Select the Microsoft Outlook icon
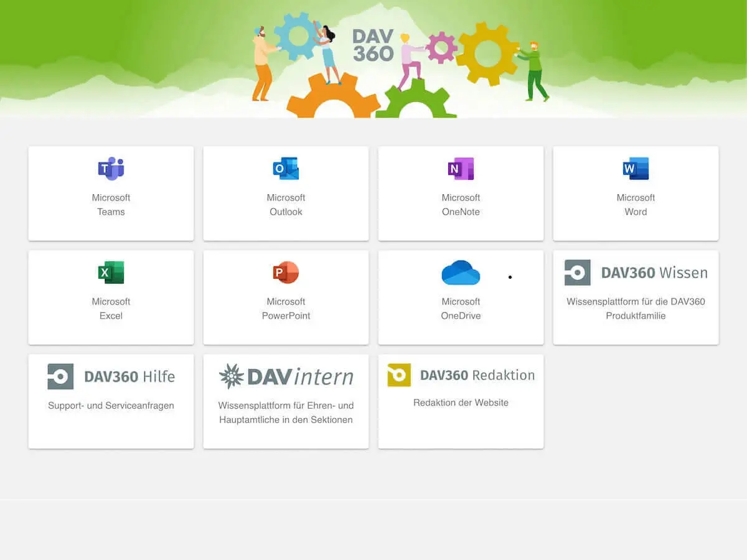This screenshot has height=560, width=747. pyautogui.click(x=286, y=167)
